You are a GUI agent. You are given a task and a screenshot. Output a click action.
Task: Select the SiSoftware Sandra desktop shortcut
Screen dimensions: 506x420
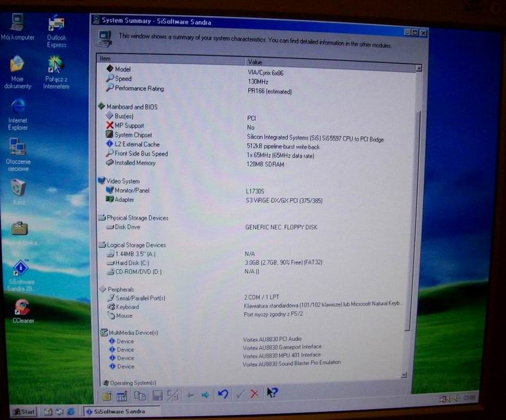tap(21, 276)
